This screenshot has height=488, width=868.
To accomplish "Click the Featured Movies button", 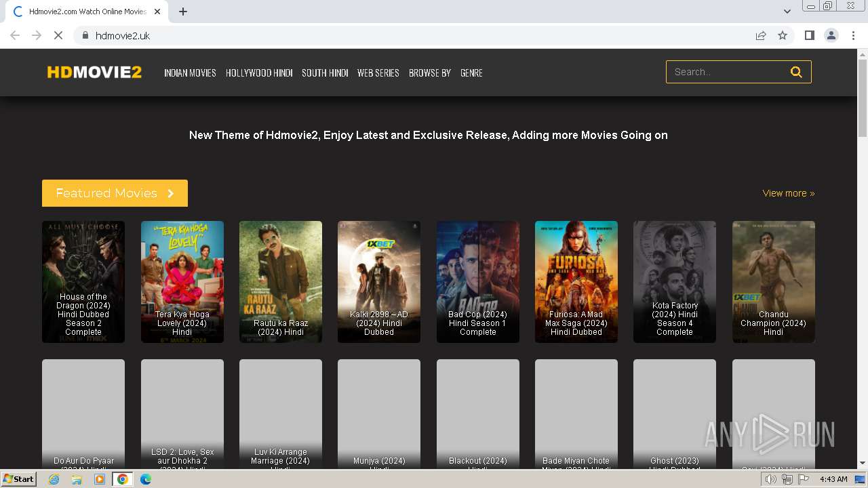I will point(115,193).
